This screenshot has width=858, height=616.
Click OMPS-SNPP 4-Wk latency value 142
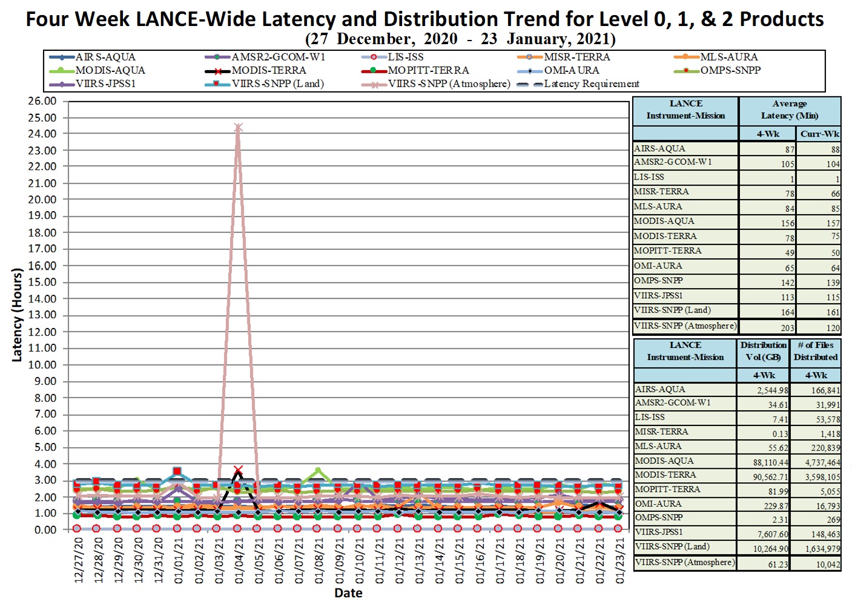tap(787, 283)
